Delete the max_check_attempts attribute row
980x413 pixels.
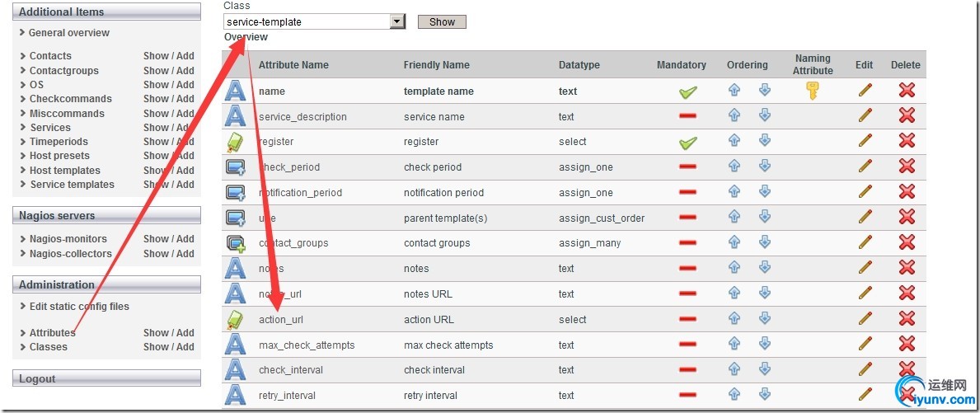(907, 344)
